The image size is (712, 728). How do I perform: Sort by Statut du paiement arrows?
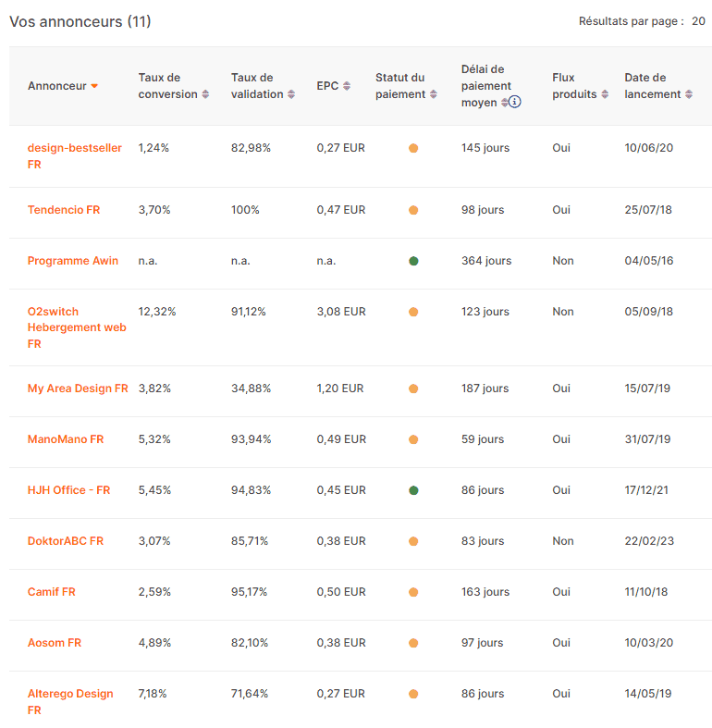click(434, 94)
